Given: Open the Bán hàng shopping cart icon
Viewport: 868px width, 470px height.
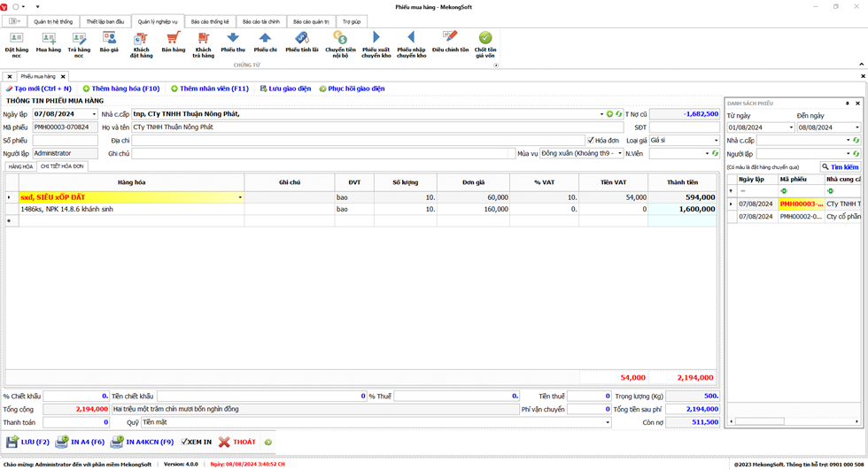Looking at the screenshot, I should [x=173, y=38].
